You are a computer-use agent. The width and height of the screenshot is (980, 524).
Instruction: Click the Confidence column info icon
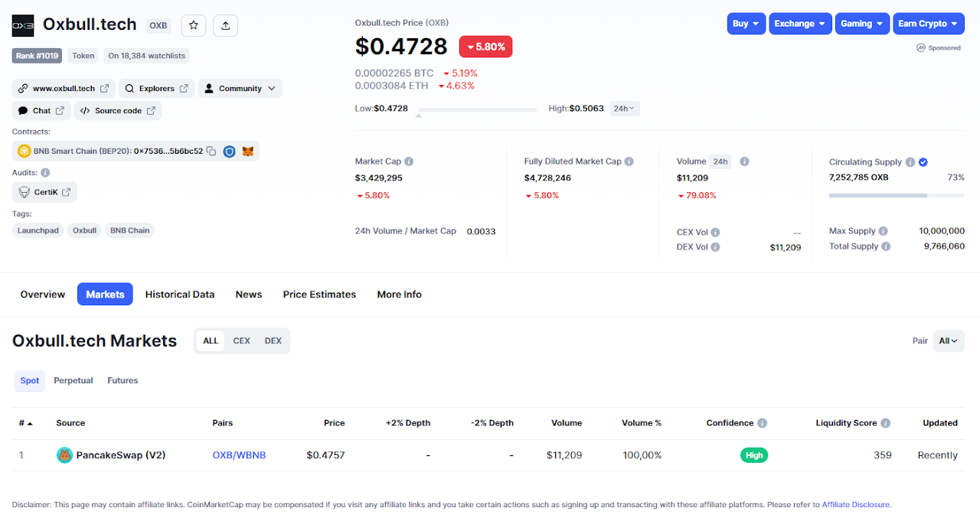762,423
